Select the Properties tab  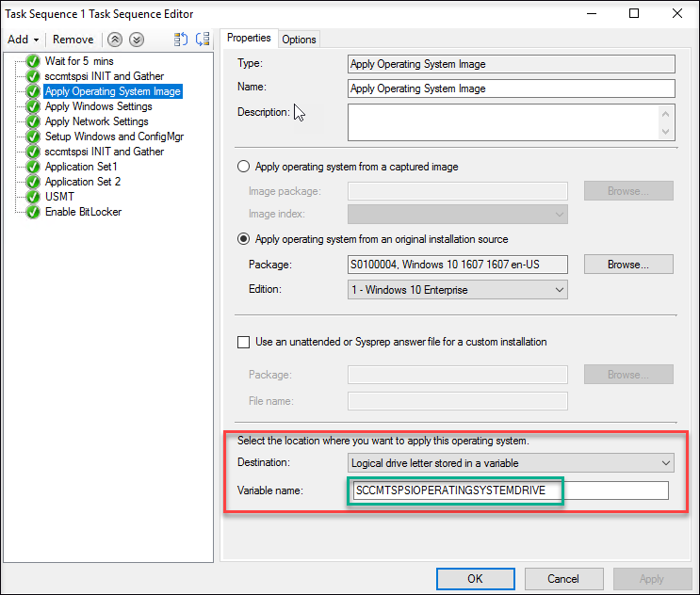click(249, 38)
